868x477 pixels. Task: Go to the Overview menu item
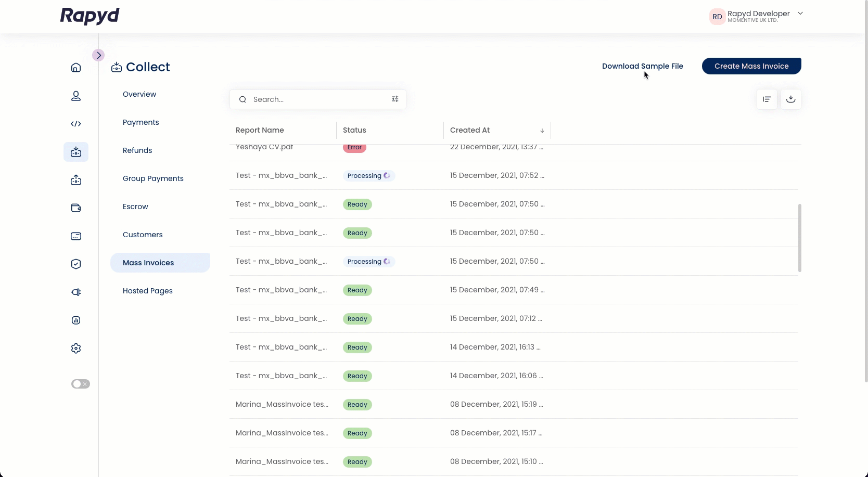coord(139,94)
